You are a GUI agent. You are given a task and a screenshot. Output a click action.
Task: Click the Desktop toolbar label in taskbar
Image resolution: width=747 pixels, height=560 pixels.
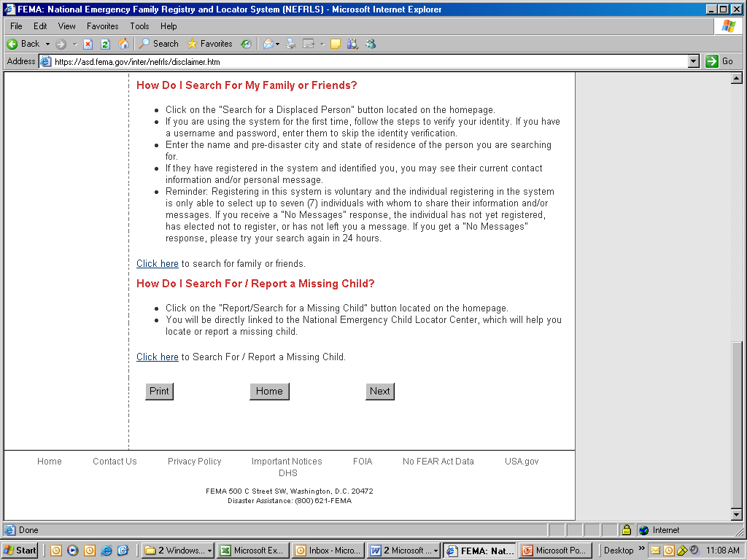[619, 551]
